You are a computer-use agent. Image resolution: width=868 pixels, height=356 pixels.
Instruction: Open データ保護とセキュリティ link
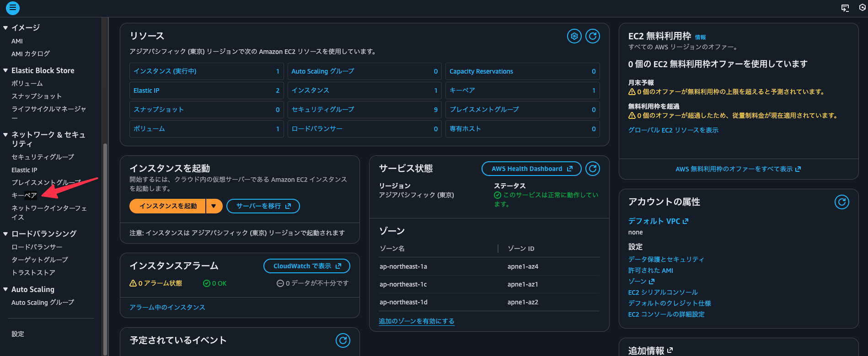click(x=666, y=260)
